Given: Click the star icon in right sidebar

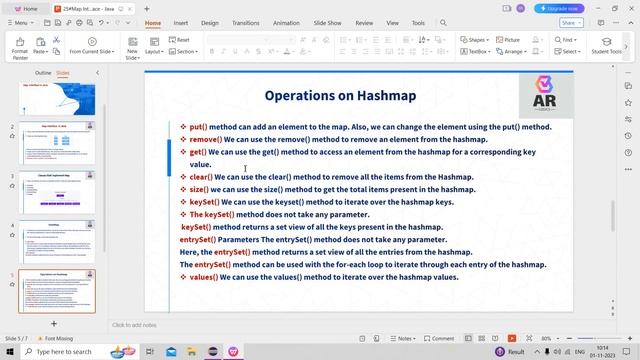Looking at the screenshot, I should [x=628, y=102].
